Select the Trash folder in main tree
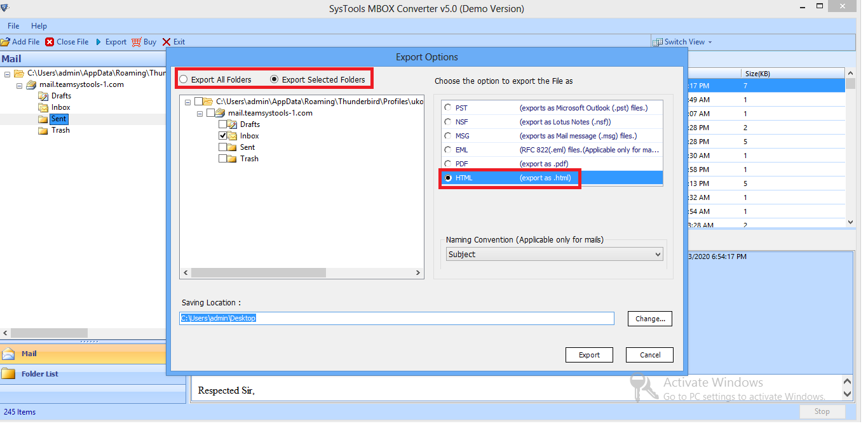Image resolution: width=868 pixels, height=426 pixels. coord(60,130)
